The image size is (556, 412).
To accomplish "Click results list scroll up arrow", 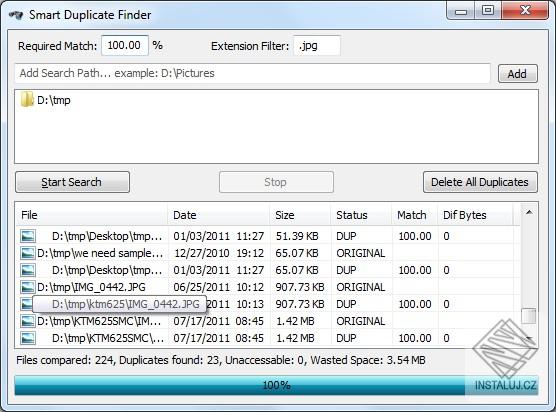I will point(529,212).
